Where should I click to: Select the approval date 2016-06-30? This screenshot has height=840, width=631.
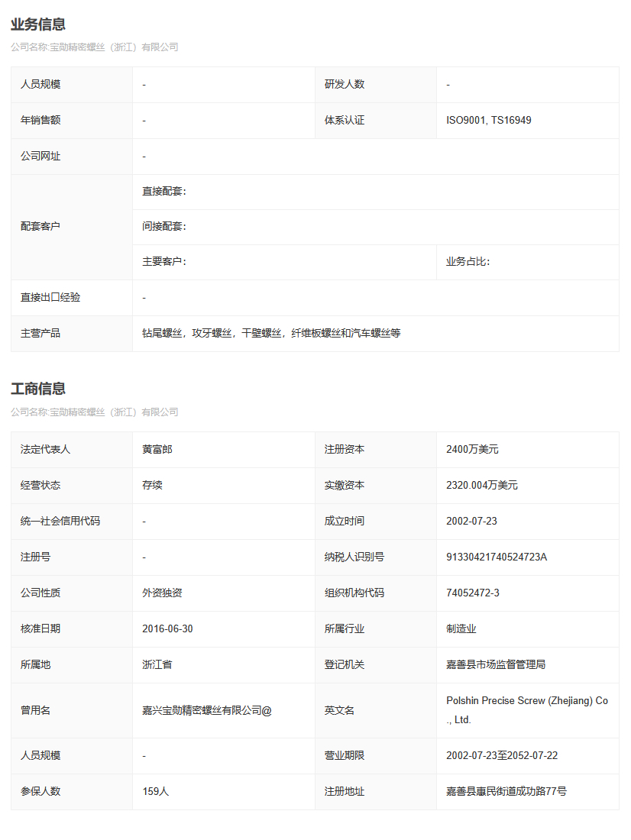tap(167, 629)
